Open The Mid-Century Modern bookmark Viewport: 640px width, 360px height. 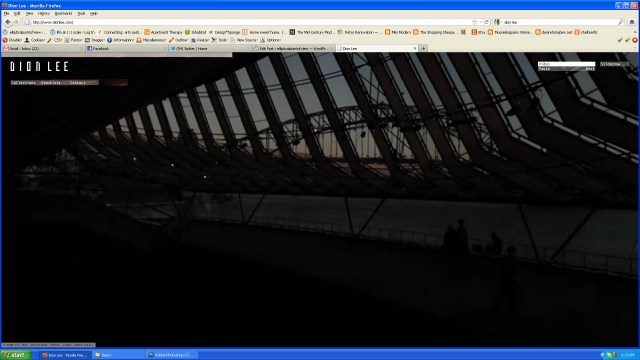311,32
